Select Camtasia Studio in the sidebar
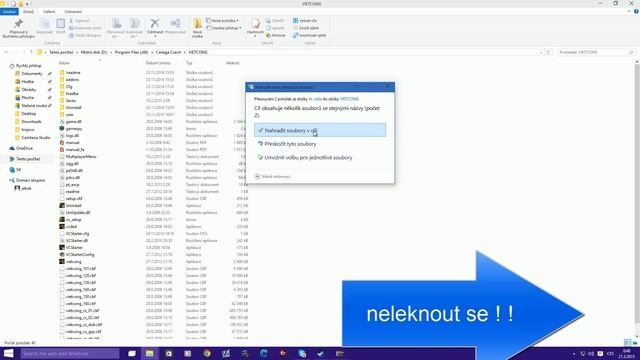 (36, 138)
